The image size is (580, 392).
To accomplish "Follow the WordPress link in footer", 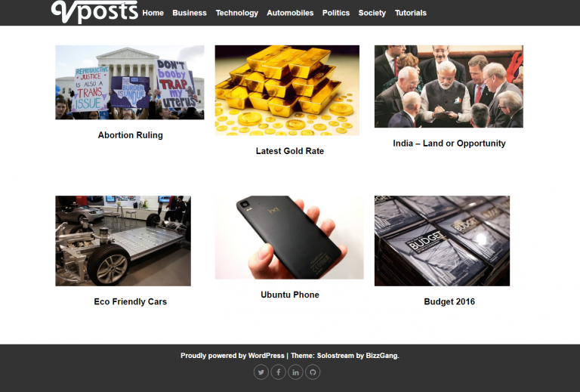I will pos(266,356).
